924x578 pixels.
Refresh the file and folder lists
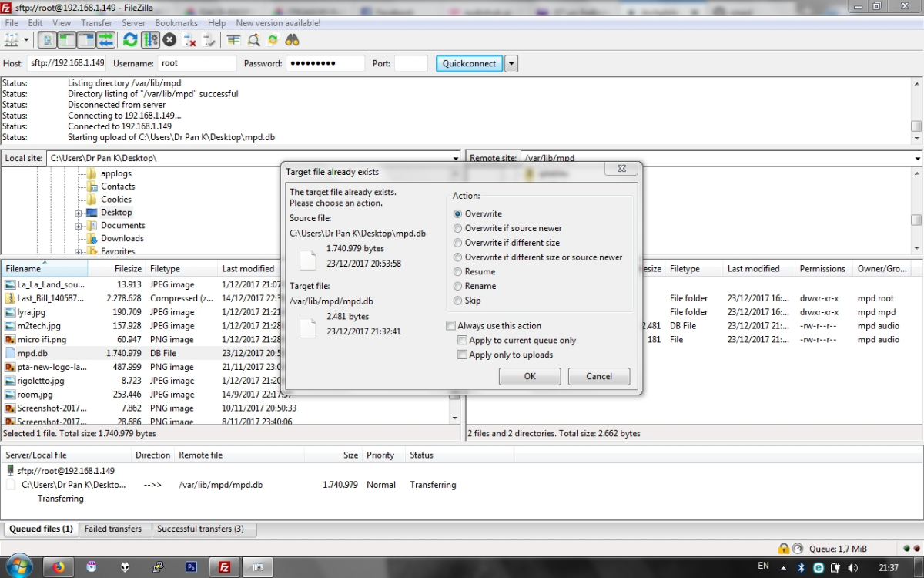coord(130,40)
